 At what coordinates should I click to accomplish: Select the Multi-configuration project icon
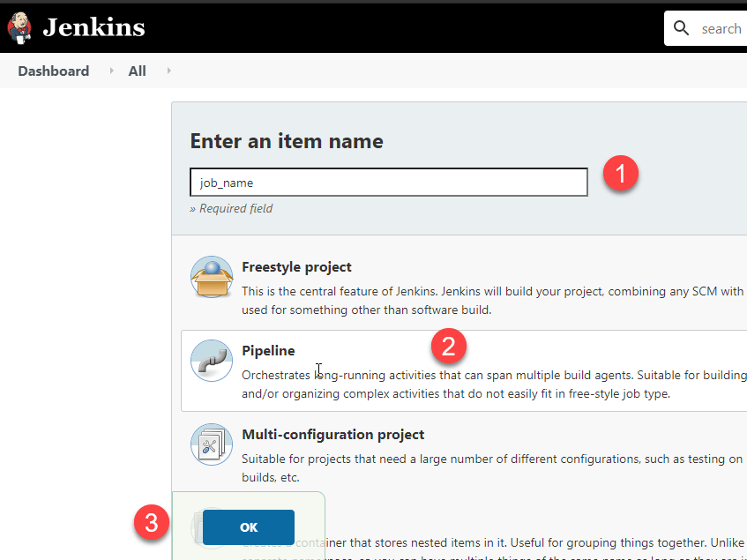pos(212,444)
